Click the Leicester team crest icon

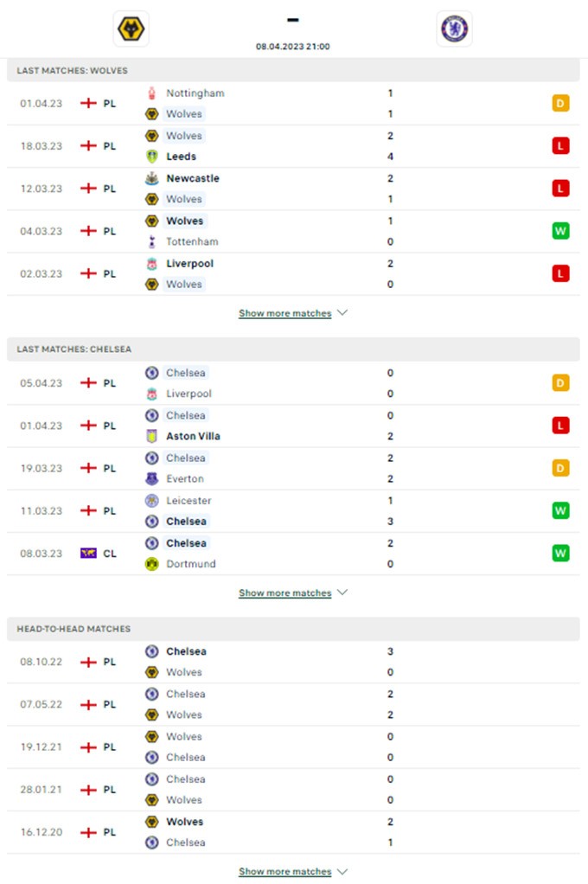[152, 501]
